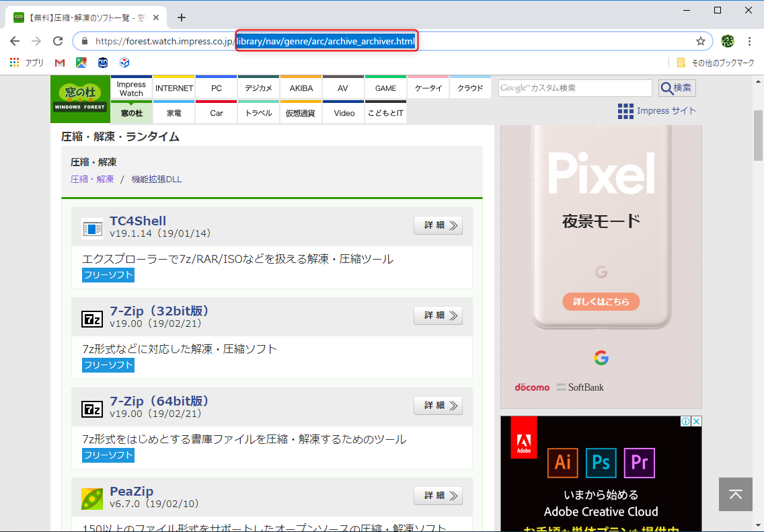Click the Google custom search field
Image resolution: width=764 pixels, height=532 pixels.
coord(575,88)
